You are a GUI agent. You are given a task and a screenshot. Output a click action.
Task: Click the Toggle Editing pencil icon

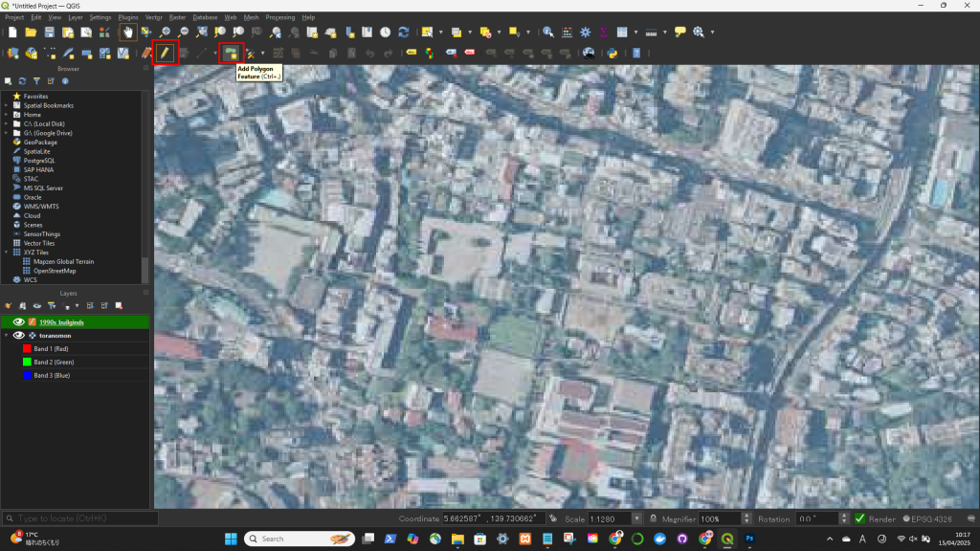[x=166, y=53]
